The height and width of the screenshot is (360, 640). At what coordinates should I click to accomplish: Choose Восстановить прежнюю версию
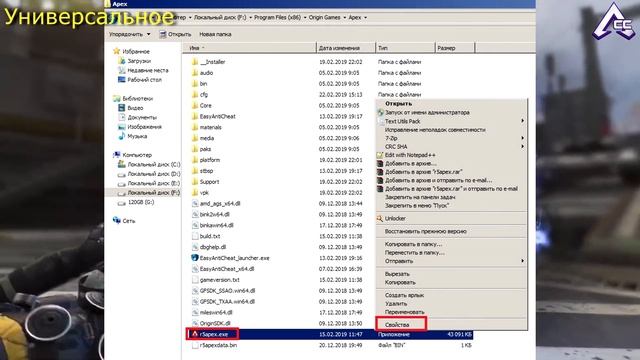coord(426,231)
